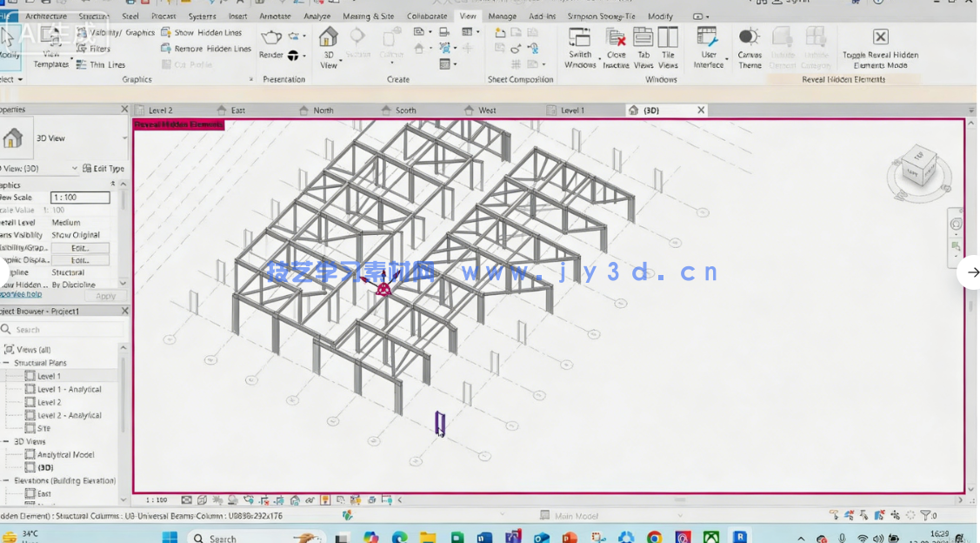Collapse the Structural Plans tree node
This screenshot has width=980, height=543.
click(x=7, y=363)
